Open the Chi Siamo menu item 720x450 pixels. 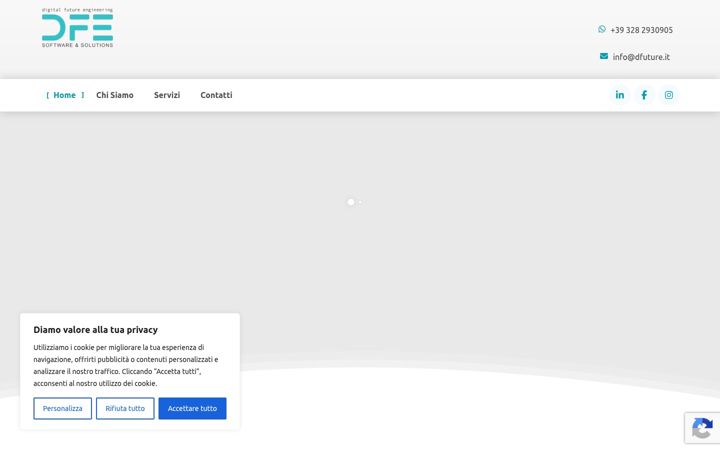115,95
